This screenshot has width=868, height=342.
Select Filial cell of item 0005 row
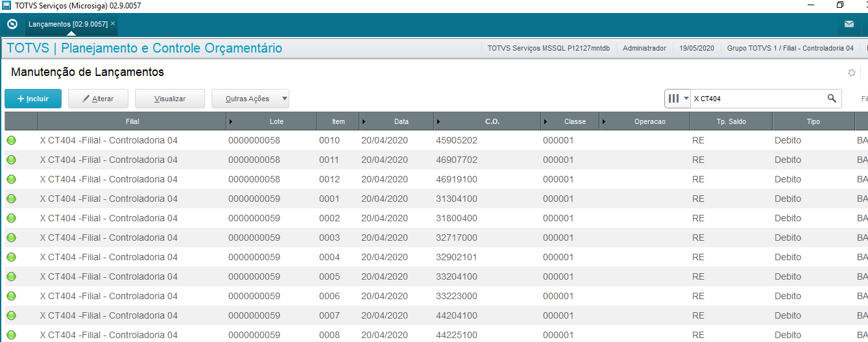click(x=108, y=276)
